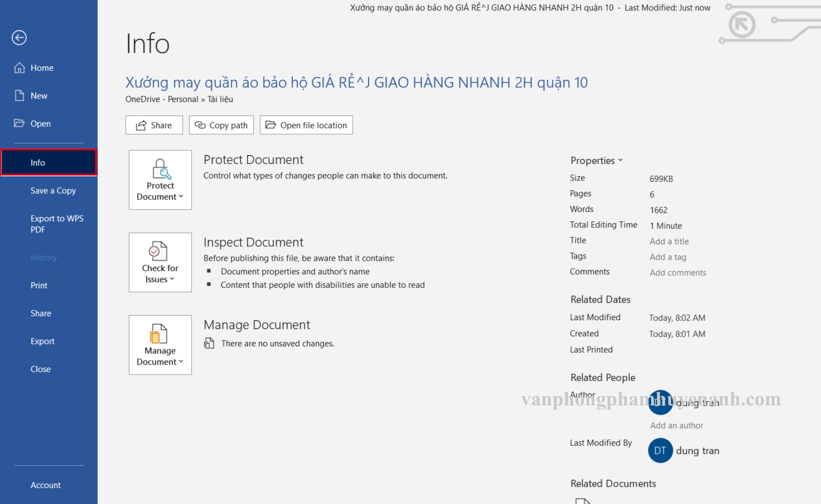Screen dimensions: 821x504
Task: Click the 1662 words value
Action: click(x=658, y=210)
